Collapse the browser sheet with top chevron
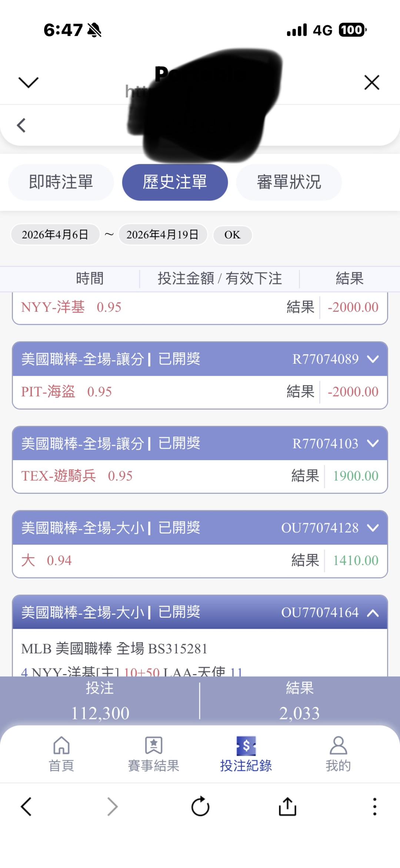Screen dimensions: 400x868 point(28,82)
